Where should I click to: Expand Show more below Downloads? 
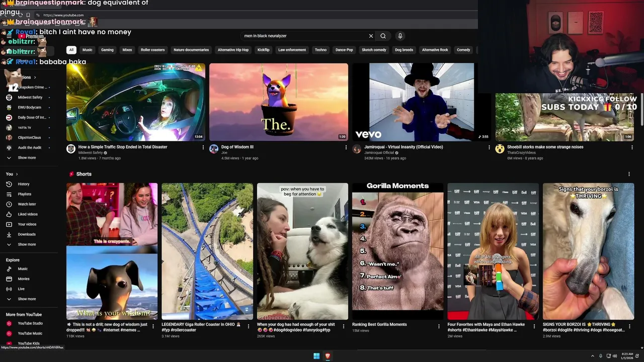[27, 244]
